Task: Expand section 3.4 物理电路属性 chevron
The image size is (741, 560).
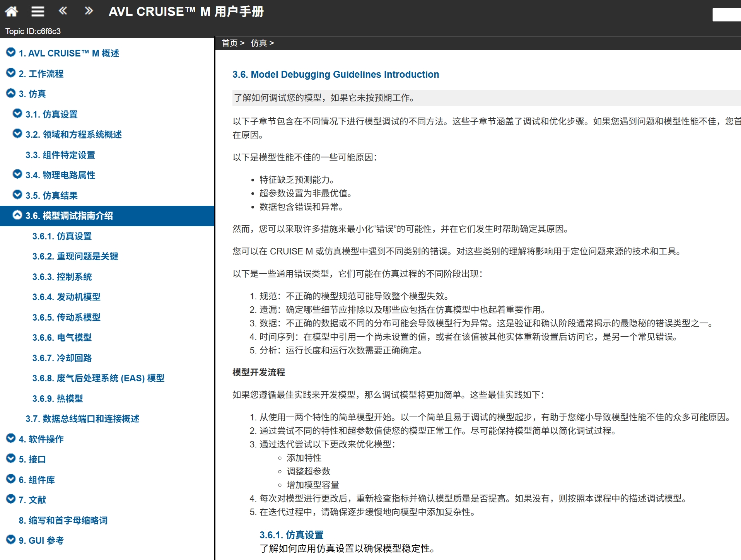Action: (x=17, y=174)
